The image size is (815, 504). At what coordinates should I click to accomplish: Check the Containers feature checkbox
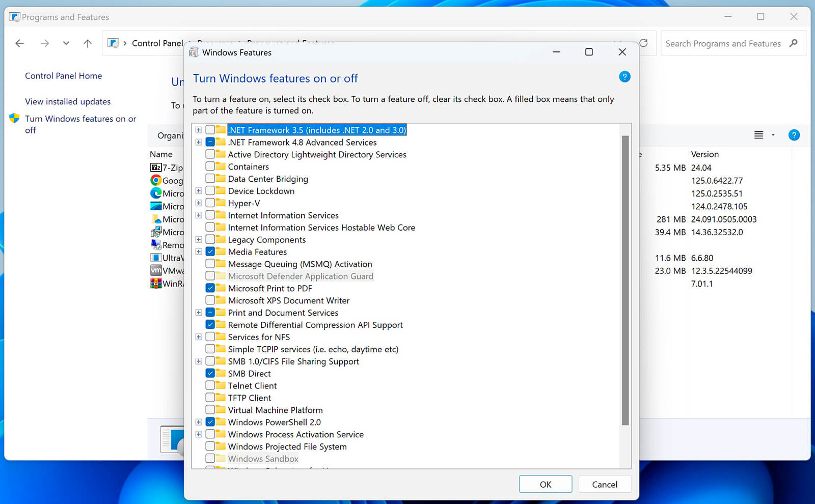coord(210,166)
